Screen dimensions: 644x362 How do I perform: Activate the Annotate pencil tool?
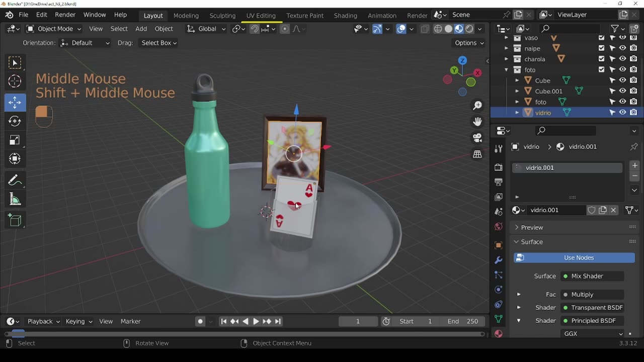click(x=15, y=180)
